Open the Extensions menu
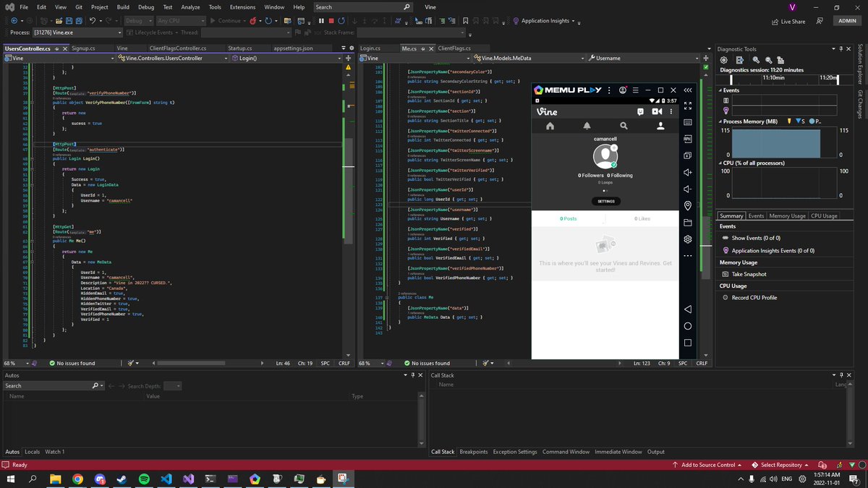Viewport: 868px width, 488px height. [x=242, y=7]
